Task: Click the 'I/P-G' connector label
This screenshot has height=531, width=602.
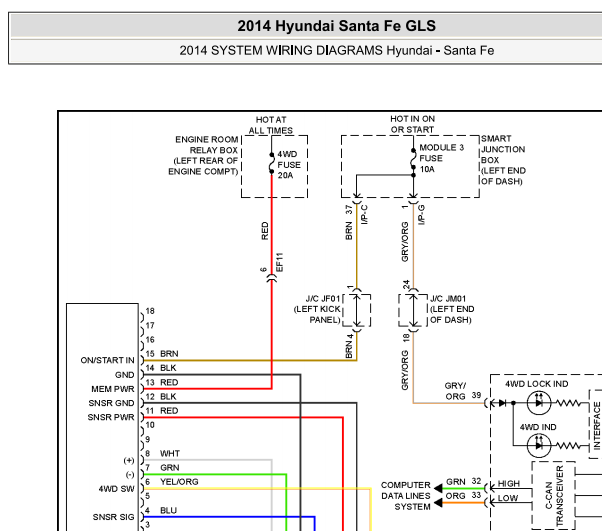Action: (421, 215)
